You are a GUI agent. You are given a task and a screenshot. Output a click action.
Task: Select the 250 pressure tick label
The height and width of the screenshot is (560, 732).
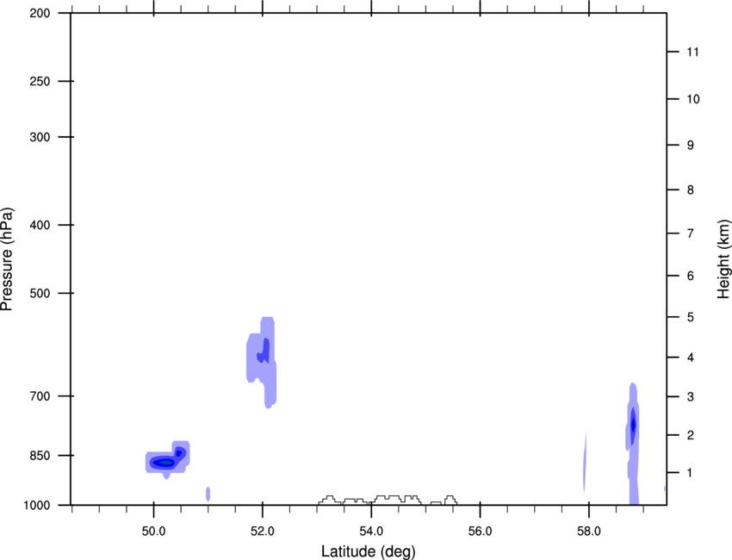click(40, 81)
